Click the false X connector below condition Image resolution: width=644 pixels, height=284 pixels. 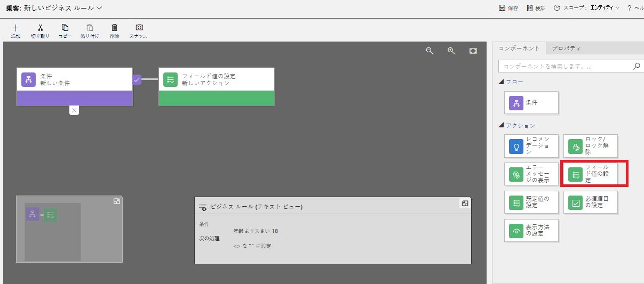pyautogui.click(x=74, y=110)
